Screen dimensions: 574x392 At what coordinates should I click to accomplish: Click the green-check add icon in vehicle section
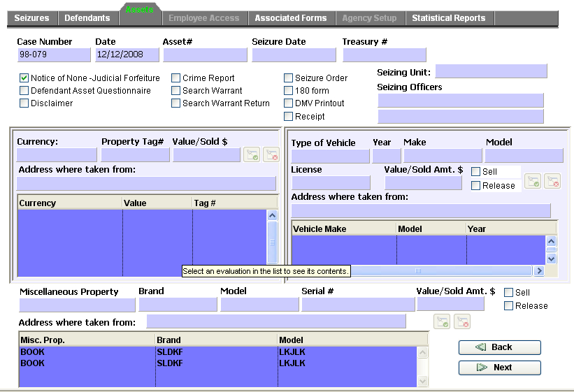pyautogui.click(x=533, y=181)
